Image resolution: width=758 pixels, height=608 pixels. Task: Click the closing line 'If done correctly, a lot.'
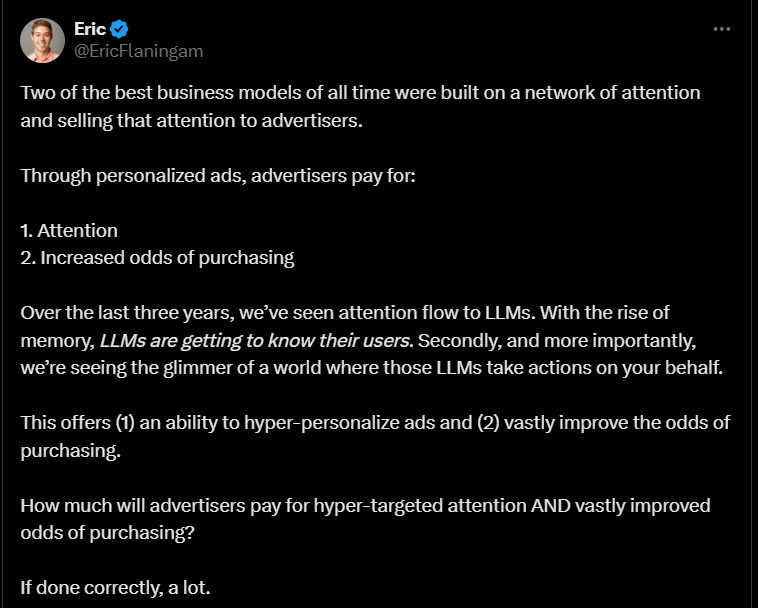[116, 588]
